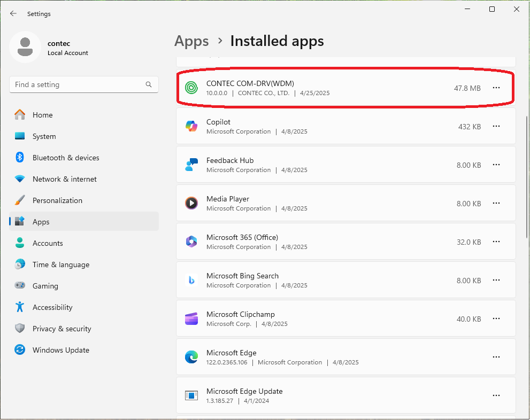Click the System monitor icon
This screenshot has width=530, height=420.
pyautogui.click(x=20, y=136)
